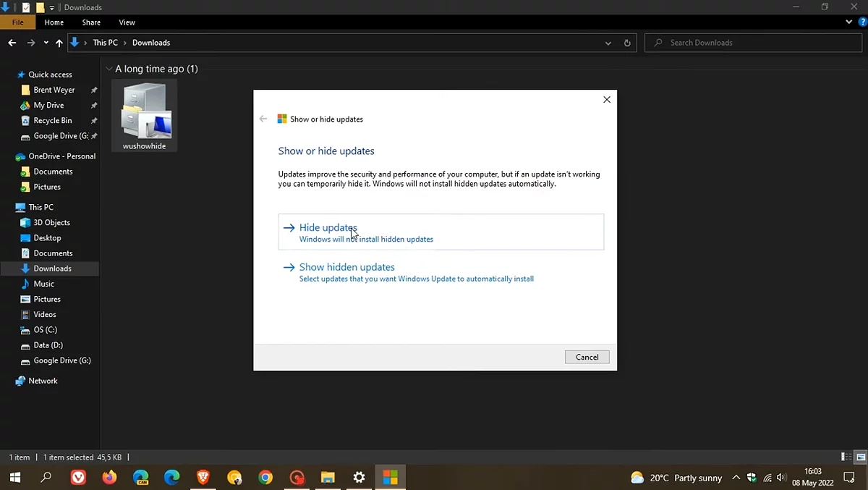Click the refresh icon beside address bar
This screenshot has height=490, width=868.
click(627, 43)
